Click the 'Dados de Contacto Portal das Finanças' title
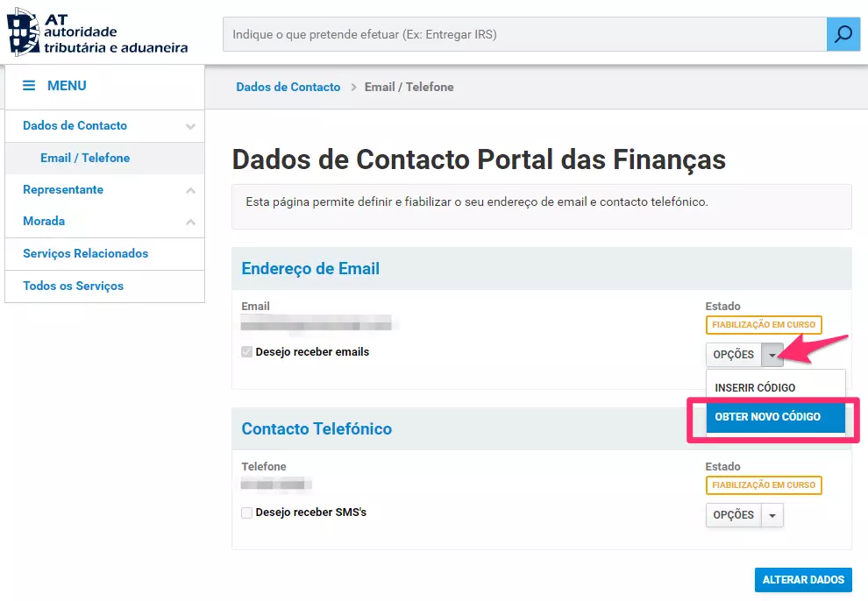This screenshot has width=868, height=601. pos(479,159)
